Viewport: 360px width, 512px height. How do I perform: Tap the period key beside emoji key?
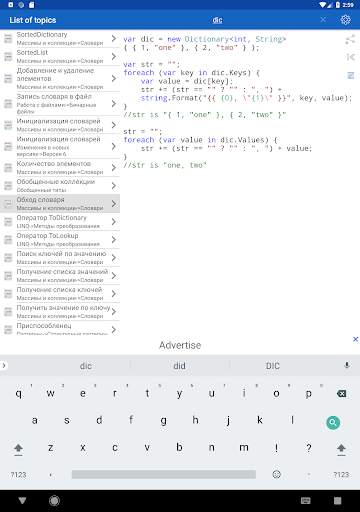click(309, 474)
